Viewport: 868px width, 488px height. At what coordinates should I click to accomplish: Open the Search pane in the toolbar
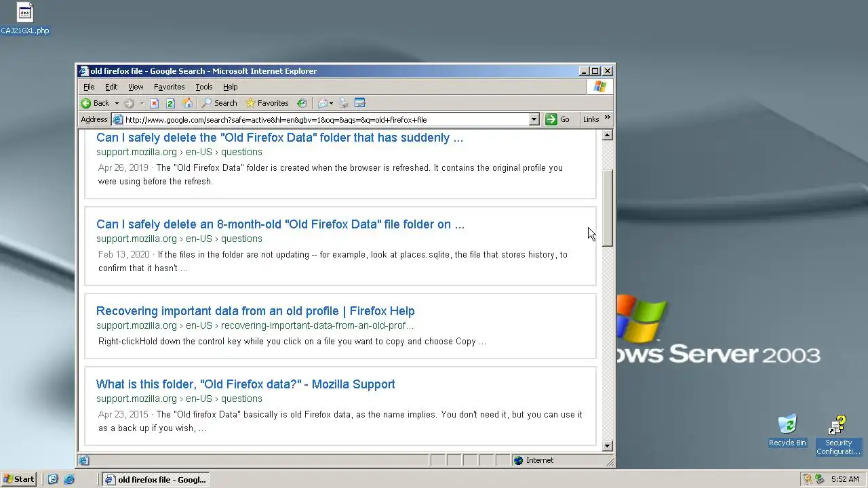click(x=220, y=103)
